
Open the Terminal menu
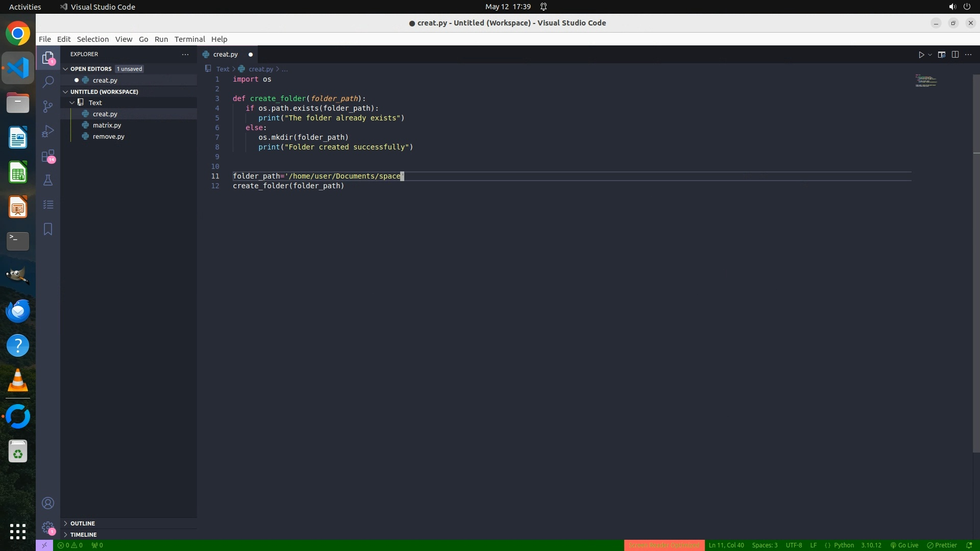coord(189,39)
